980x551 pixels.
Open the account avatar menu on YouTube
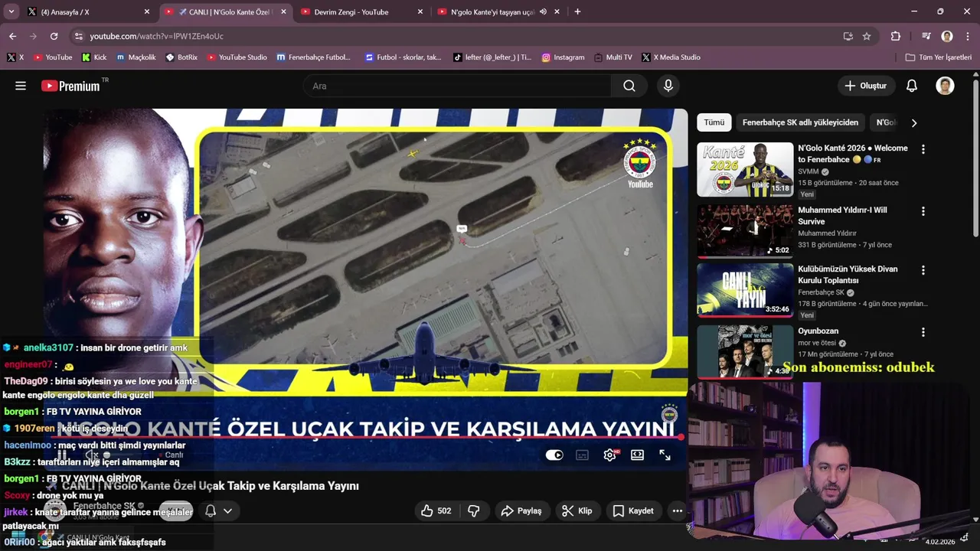click(x=945, y=86)
